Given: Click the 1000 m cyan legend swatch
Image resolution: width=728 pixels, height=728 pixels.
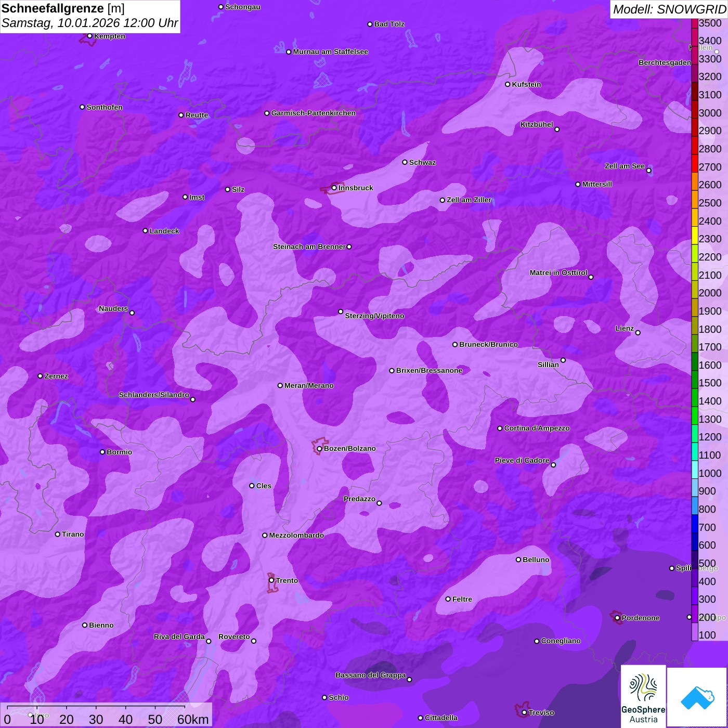Looking at the screenshot, I should coord(694,470).
